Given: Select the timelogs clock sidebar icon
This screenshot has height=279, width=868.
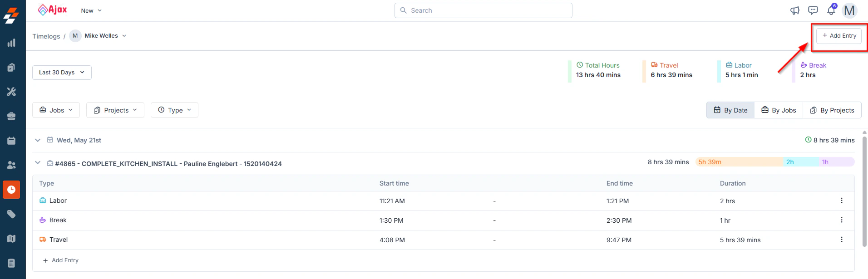Looking at the screenshot, I should point(11,190).
